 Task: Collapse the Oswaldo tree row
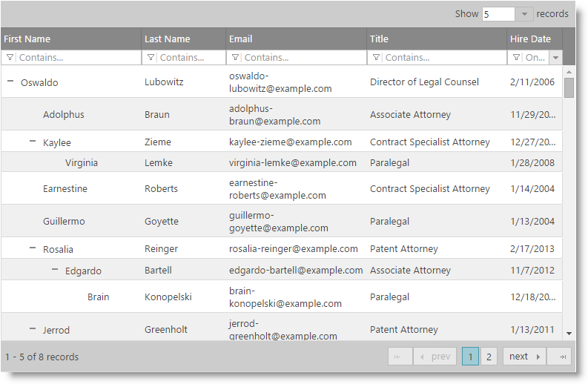pos(10,82)
